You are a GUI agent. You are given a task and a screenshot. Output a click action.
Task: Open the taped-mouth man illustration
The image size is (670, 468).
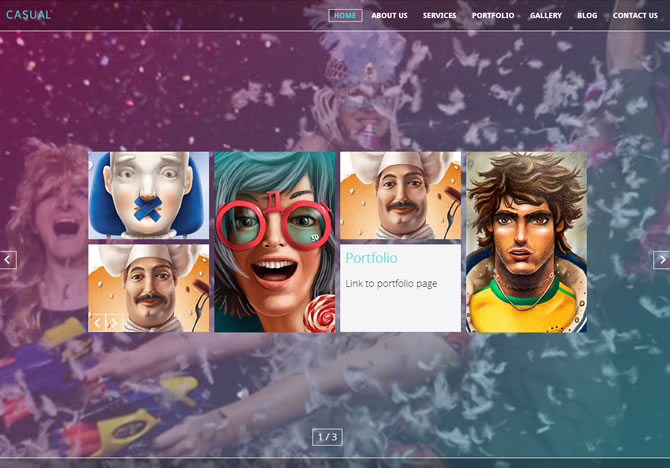click(149, 195)
